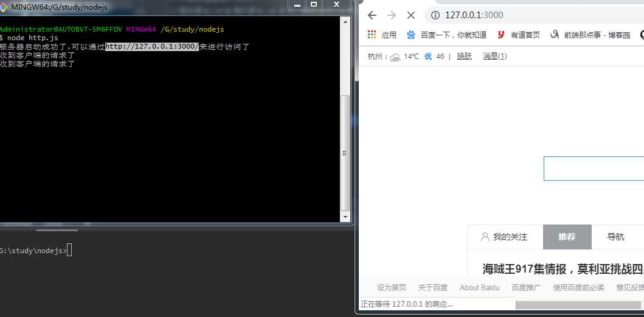Open the 前端那点事 - 博客园 bookmark
This screenshot has width=644, height=317.
pyautogui.click(x=590, y=35)
